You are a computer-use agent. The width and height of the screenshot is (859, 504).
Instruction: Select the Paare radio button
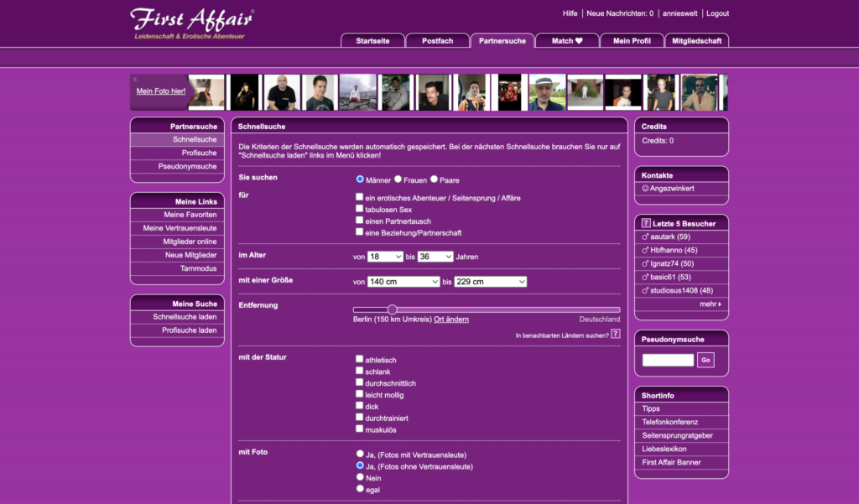(x=434, y=179)
